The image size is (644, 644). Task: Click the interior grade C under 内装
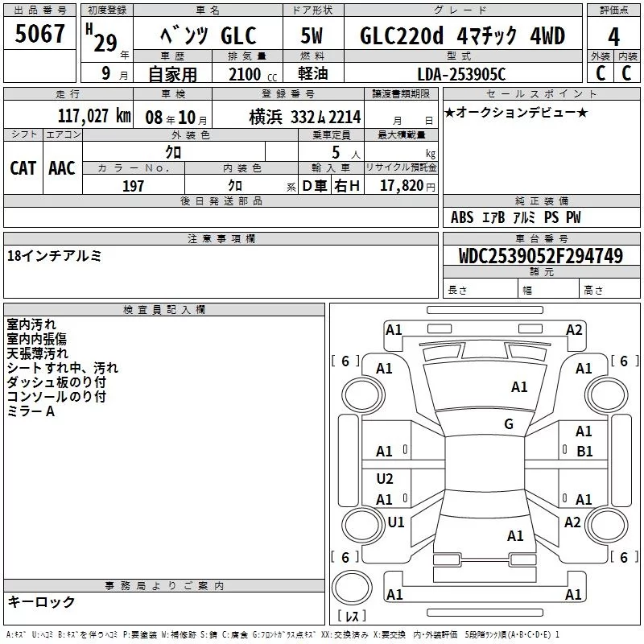tap(626, 73)
